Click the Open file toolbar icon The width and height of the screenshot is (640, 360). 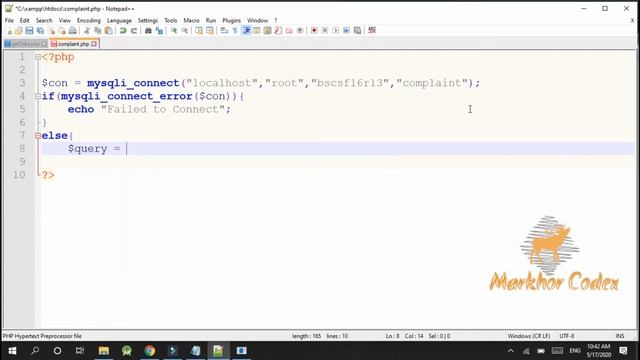point(19,31)
